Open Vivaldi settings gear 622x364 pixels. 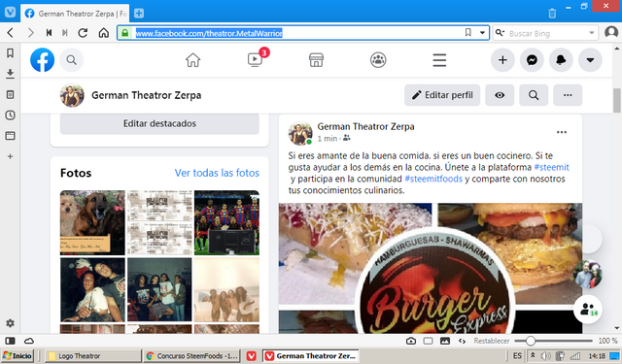pyautogui.click(x=11, y=323)
